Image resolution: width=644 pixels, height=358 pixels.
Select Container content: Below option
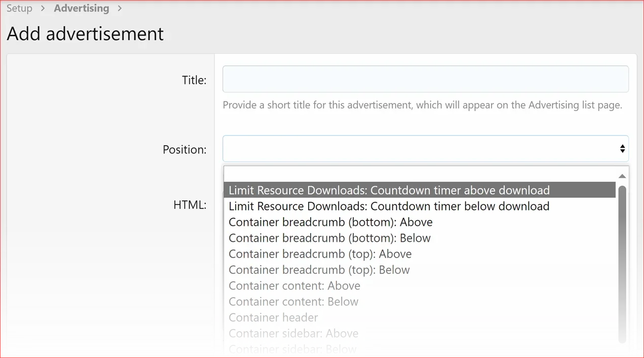[293, 302]
